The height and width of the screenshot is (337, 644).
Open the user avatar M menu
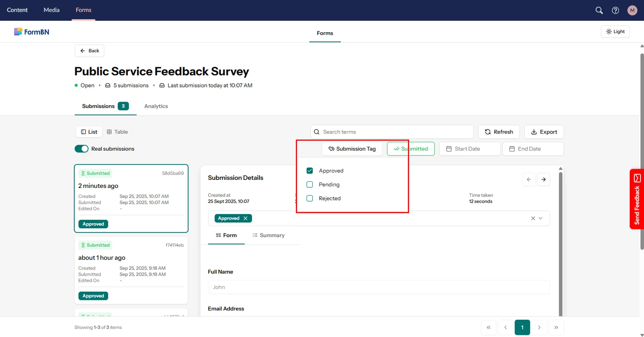point(632,10)
